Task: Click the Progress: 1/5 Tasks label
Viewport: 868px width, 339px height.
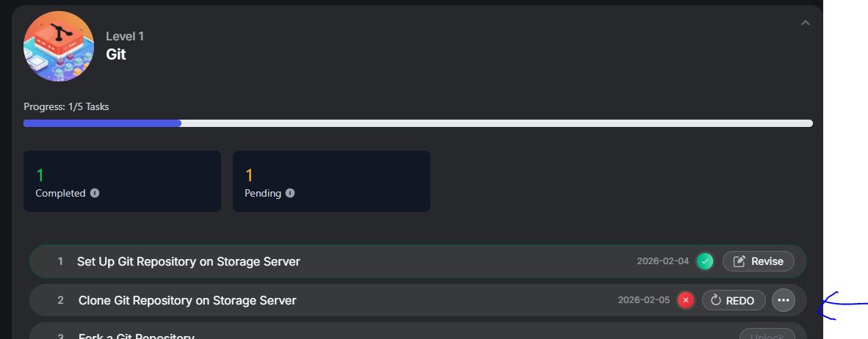Action: click(x=66, y=107)
